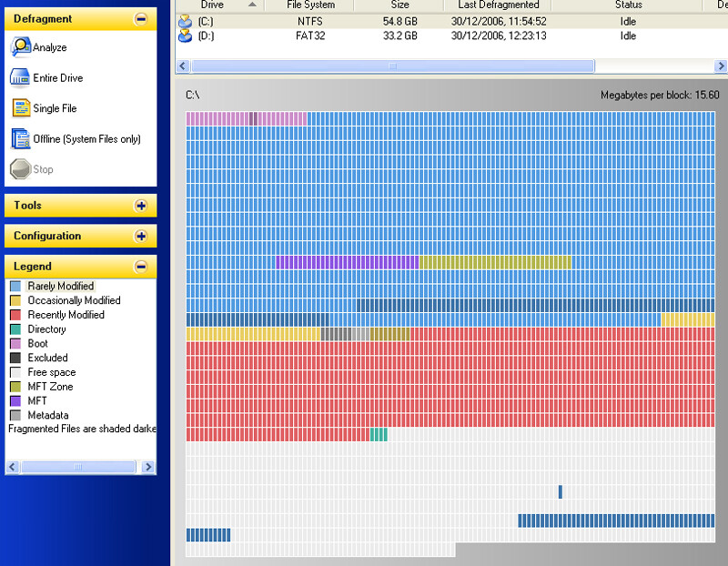Click the Status column header
The height and width of the screenshot is (566, 728).
(x=628, y=5)
